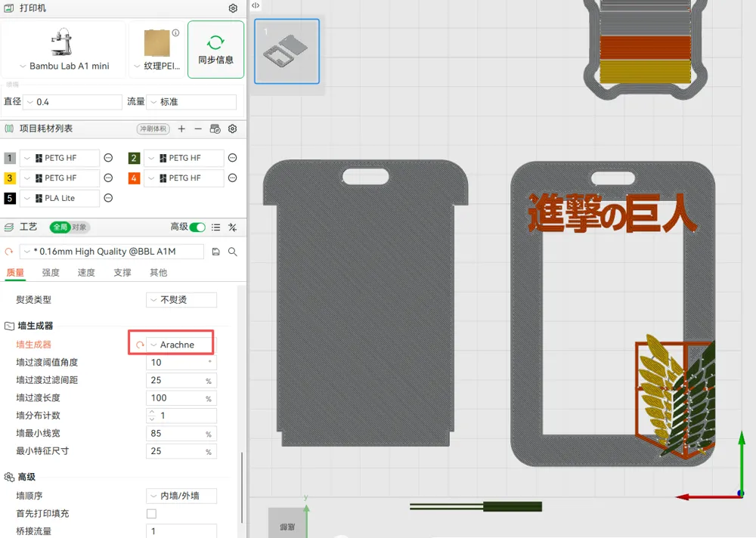This screenshot has height=538, width=756.
Task: Edit filament 4 preset via circle icon
Action: click(232, 178)
